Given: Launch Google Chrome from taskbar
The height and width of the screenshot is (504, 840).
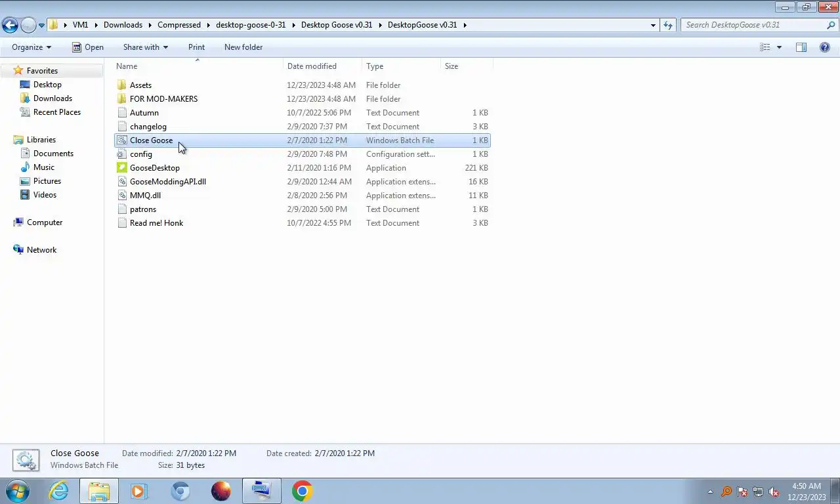Looking at the screenshot, I should pos(303,491).
